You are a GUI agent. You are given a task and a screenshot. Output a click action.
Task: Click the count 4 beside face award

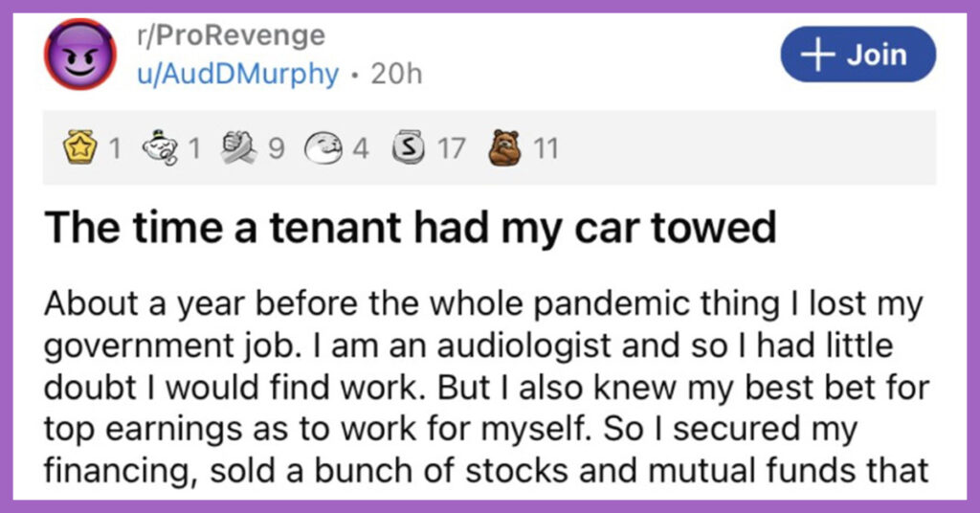click(361, 149)
